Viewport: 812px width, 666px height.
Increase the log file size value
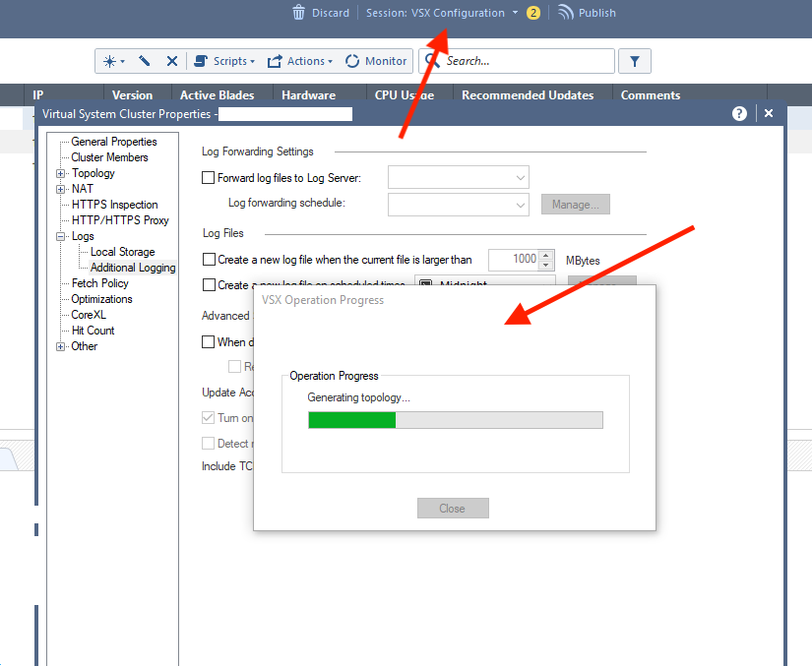[546, 255]
